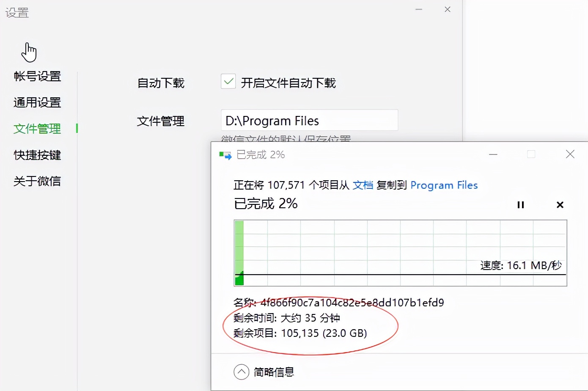588x391 pixels.
Task: Open the Program Files destination link
Action: pos(444,185)
